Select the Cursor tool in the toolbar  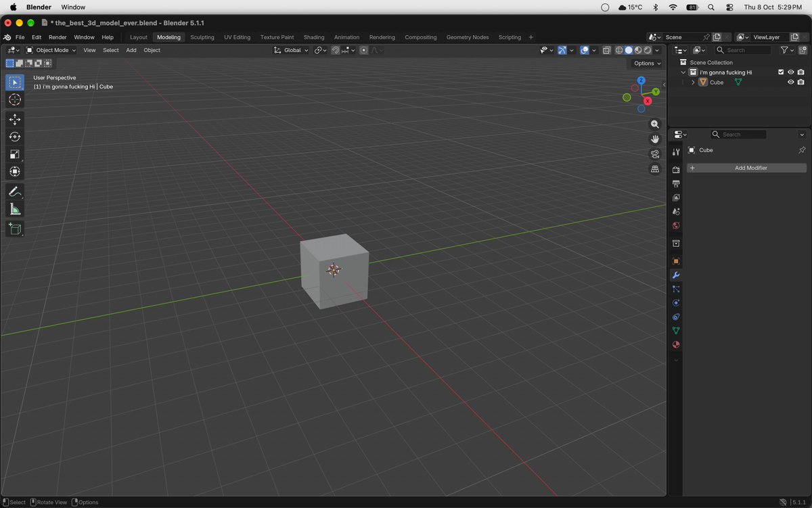point(15,99)
